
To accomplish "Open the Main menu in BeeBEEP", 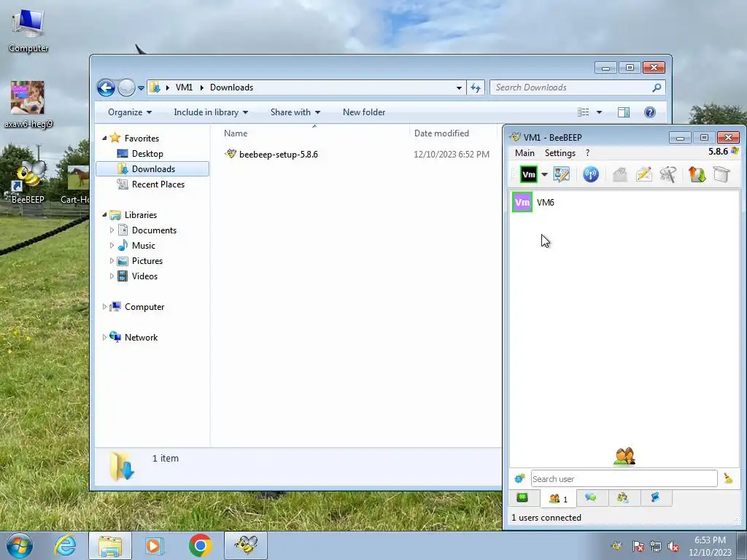I will click(525, 153).
